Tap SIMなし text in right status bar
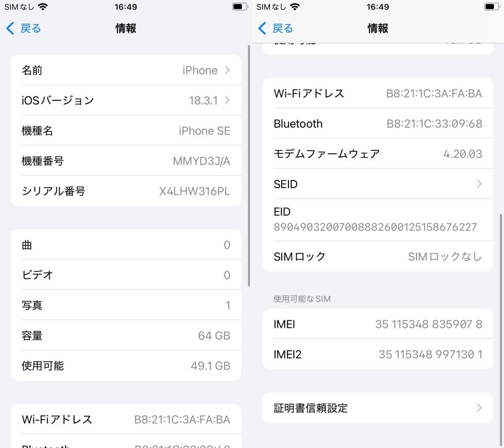The image size is (504, 448). [x=271, y=7]
